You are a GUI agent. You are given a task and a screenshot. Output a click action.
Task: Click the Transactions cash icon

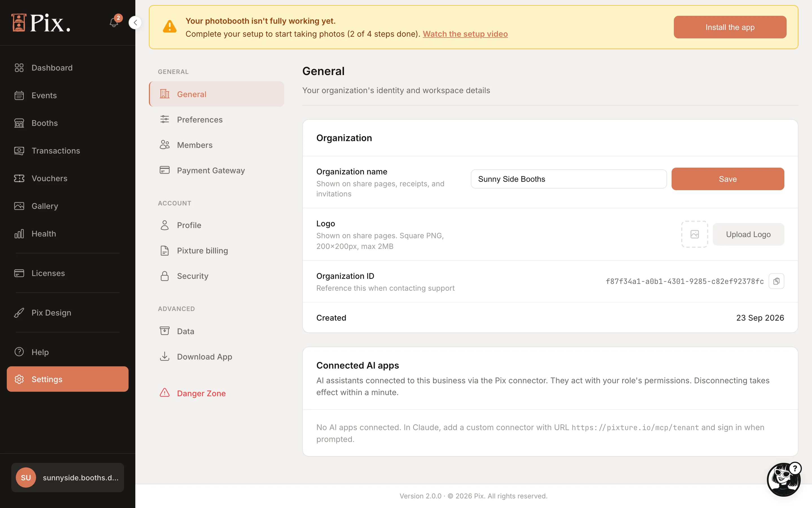(x=19, y=150)
